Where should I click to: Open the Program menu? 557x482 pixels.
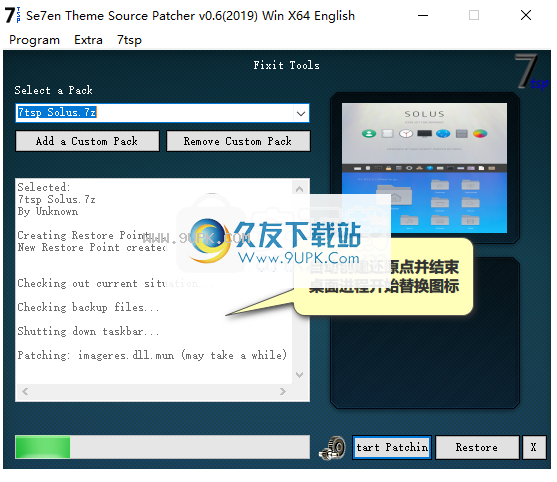coord(34,40)
